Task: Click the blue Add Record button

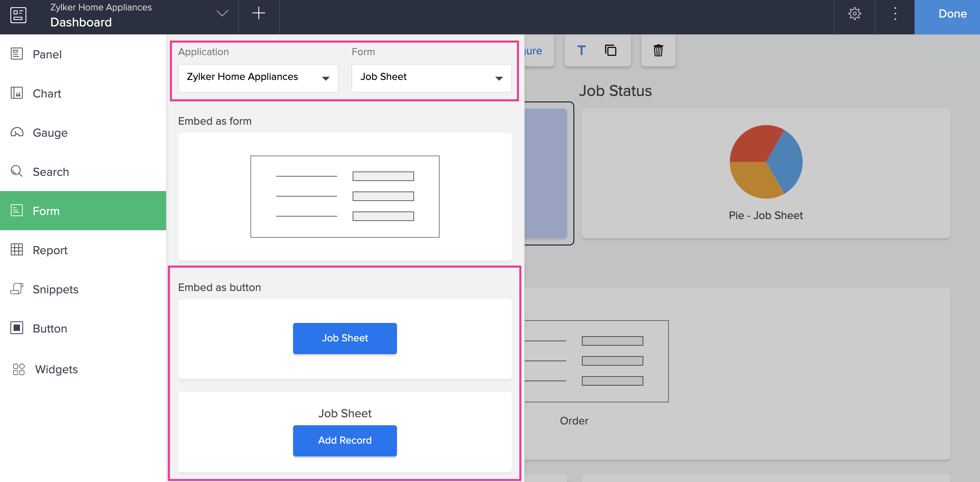Action: (x=345, y=440)
